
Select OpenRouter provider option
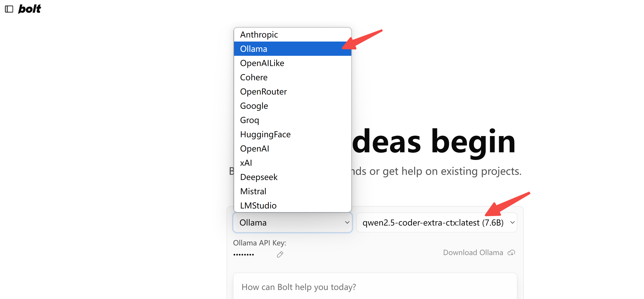pos(263,92)
